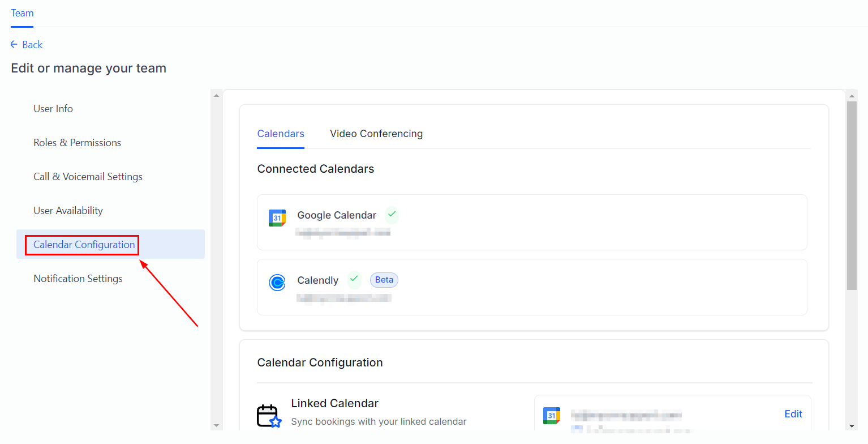
Task: Click the Google Calendar logo icon
Action: click(277, 218)
